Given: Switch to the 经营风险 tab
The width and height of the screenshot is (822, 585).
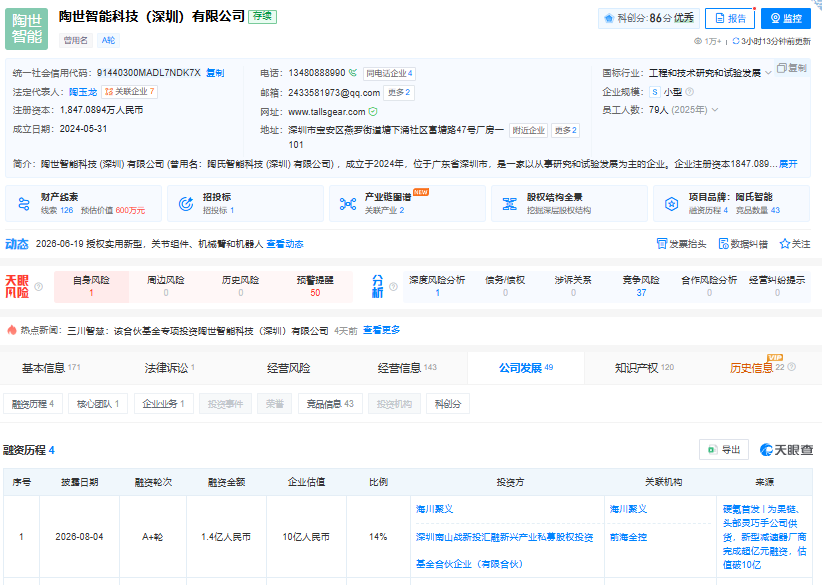Looking at the screenshot, I should [288, 368].
